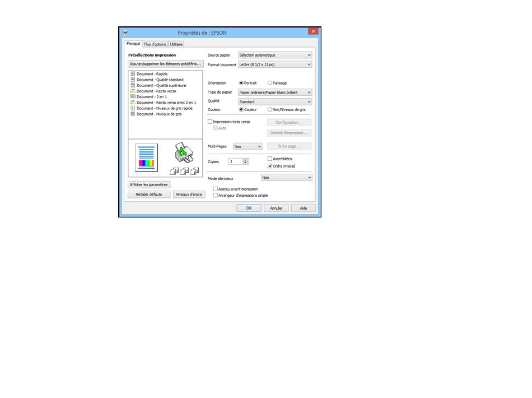532x398 pixels.
Task: Enable Impression recto verso checkbox
Action: (x=210, y=122)
